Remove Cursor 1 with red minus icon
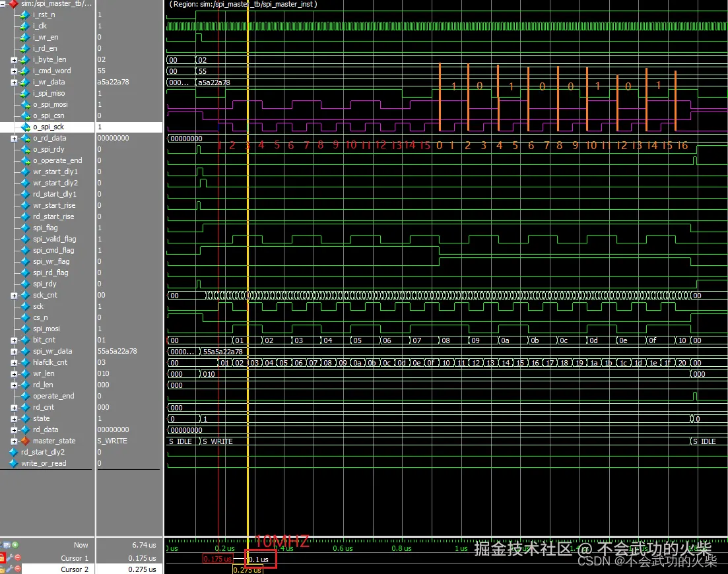 coord(18,558)
